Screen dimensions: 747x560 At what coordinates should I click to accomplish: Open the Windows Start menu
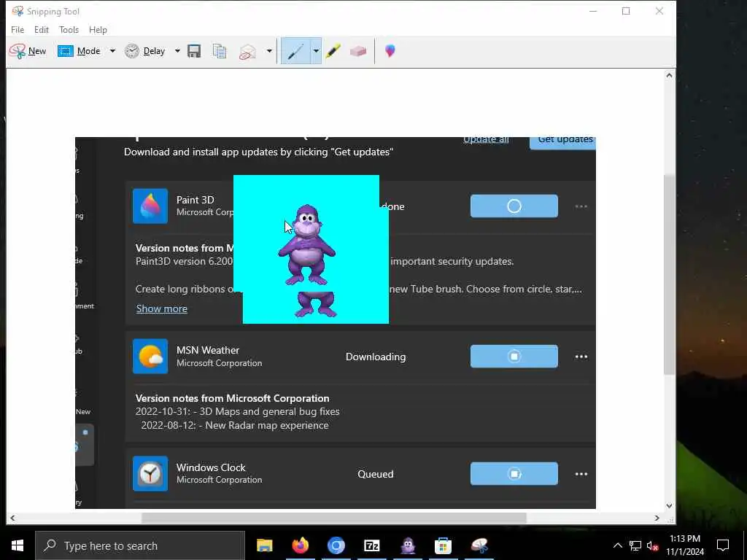click(x=18, y=545)
